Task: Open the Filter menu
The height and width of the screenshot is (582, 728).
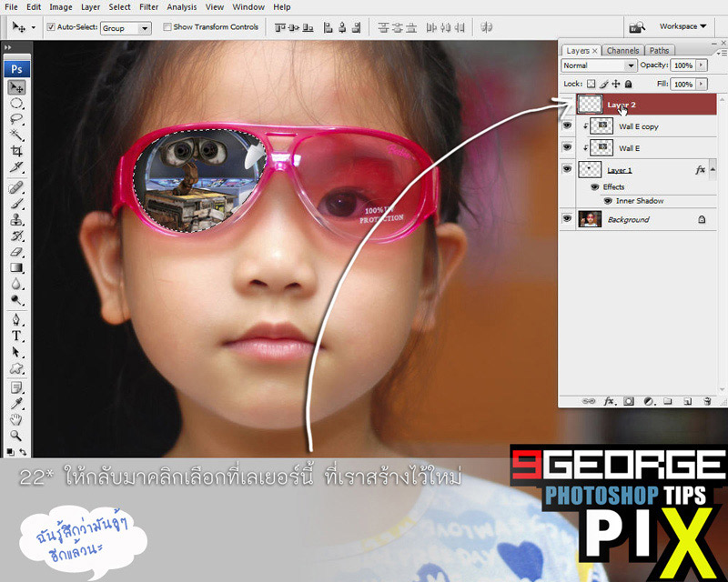Action: [148, 7]
